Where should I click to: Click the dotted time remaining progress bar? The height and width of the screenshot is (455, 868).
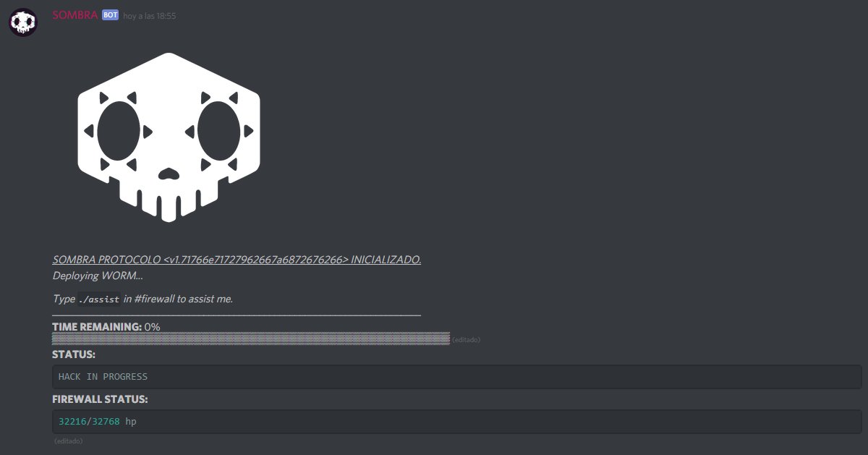coord(250,339)
